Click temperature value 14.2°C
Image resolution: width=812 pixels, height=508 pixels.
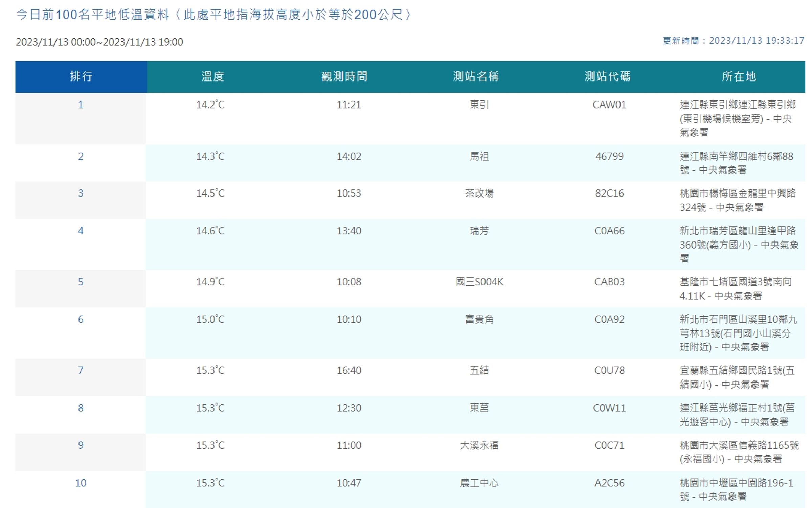click(210, 105)
